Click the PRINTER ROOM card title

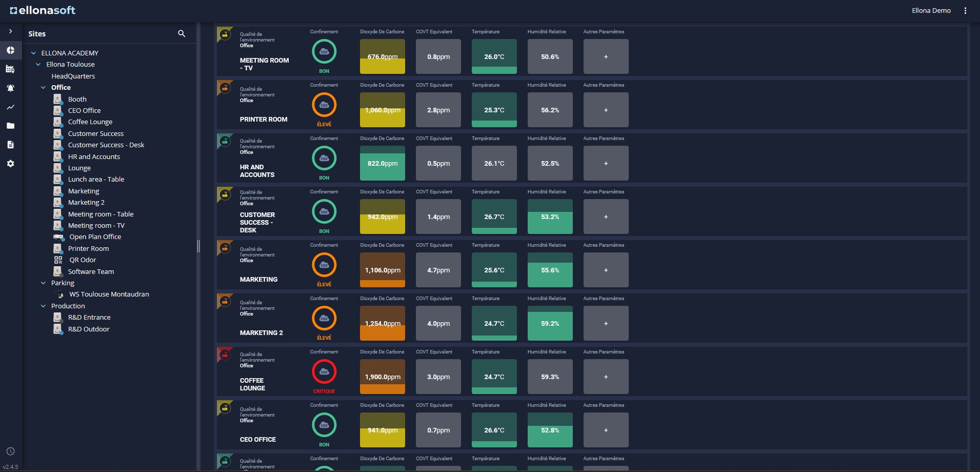(x=264, y=119)
